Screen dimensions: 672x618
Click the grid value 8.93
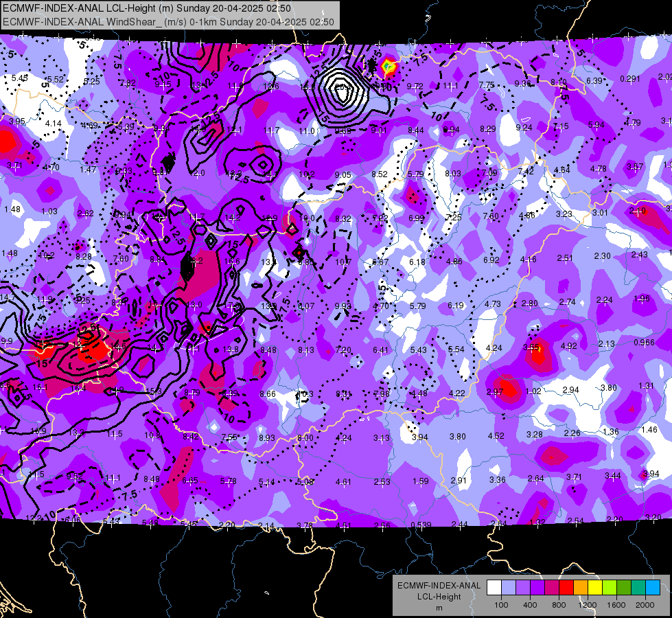pos(266,437)
